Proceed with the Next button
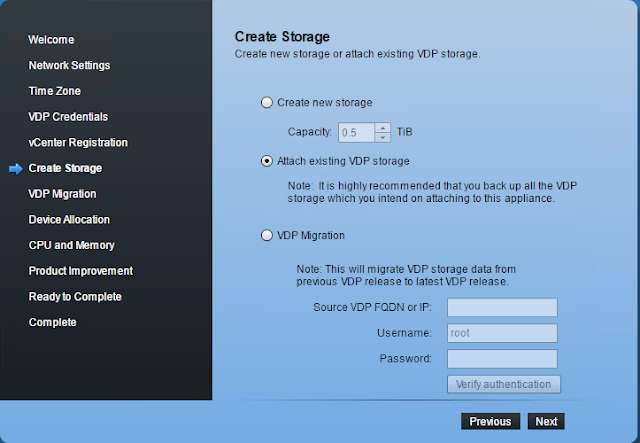This screenshot has width=640, height=443. [x=546, y=421]
